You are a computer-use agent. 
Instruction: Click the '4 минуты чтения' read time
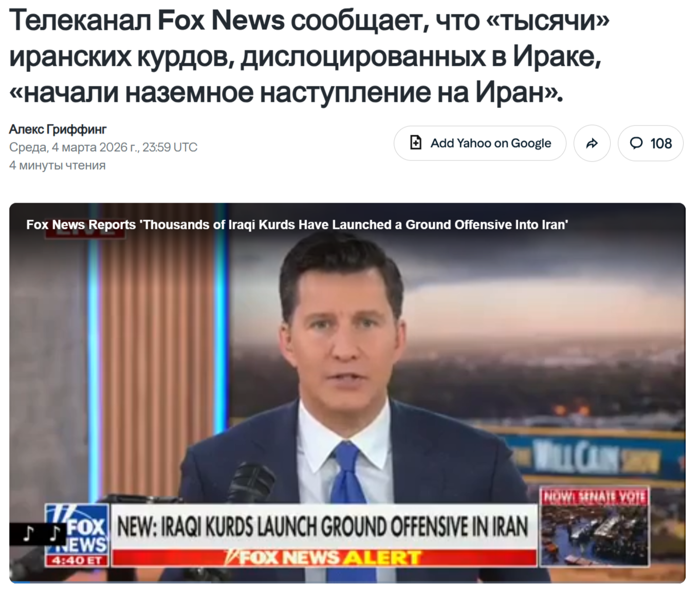[58, 166]
